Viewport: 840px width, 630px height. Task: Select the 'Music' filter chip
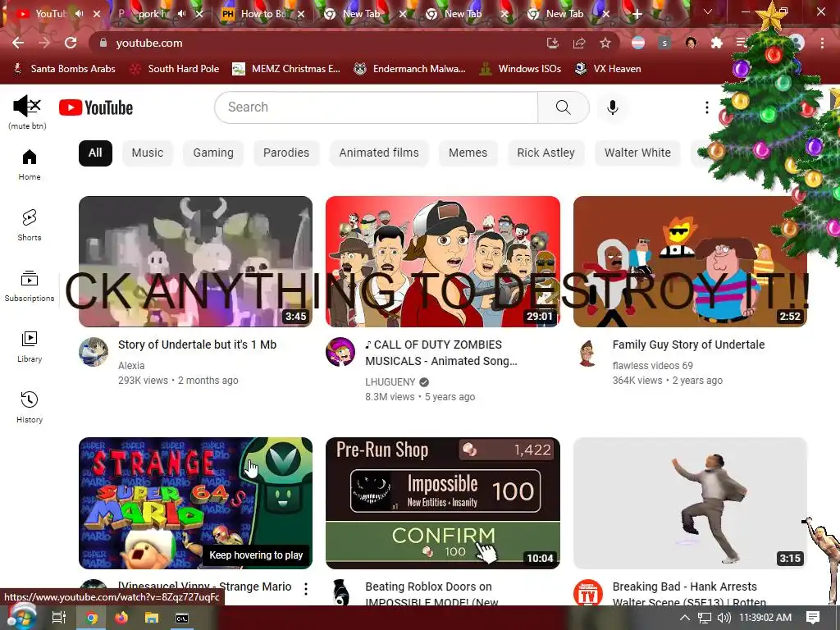pyautogui.click(x=148, y=153)
